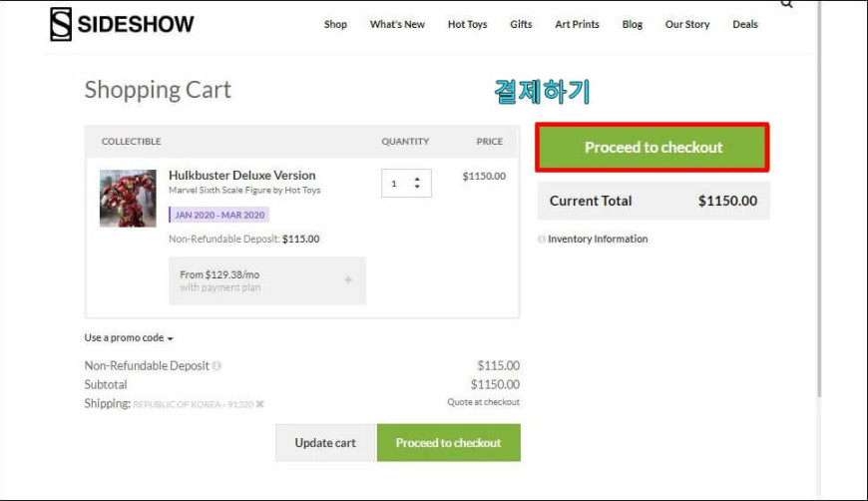Open Hulkbuster Deluxe Version product link

click(241, 176)
